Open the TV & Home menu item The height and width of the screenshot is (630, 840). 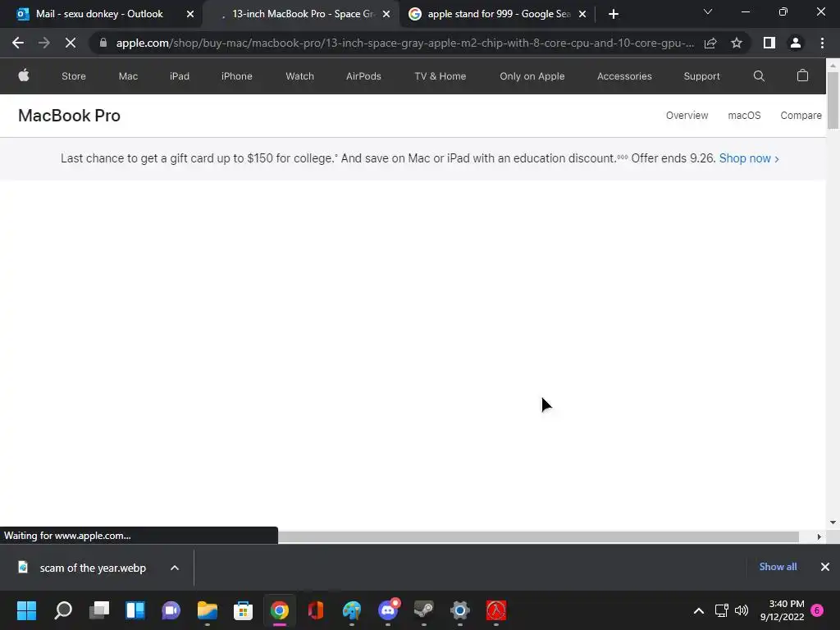point(440,76)
